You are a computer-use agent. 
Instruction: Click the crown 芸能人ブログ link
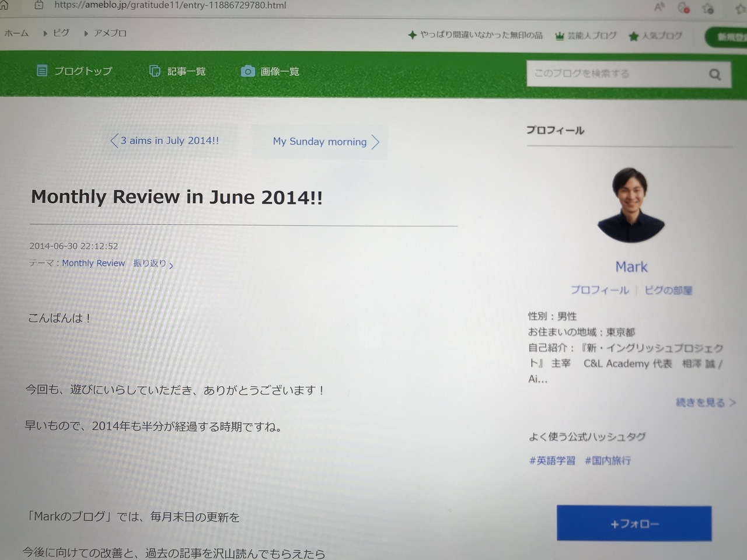[x=585, y=36]
